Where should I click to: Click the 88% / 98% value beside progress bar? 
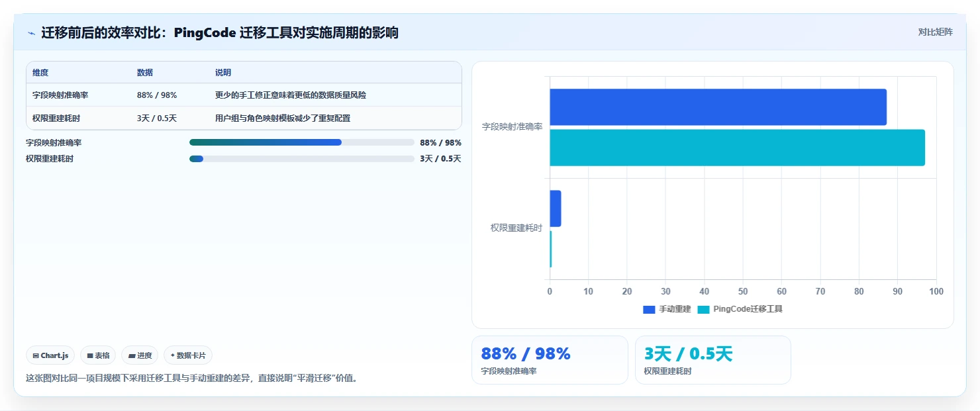(440, 142)
